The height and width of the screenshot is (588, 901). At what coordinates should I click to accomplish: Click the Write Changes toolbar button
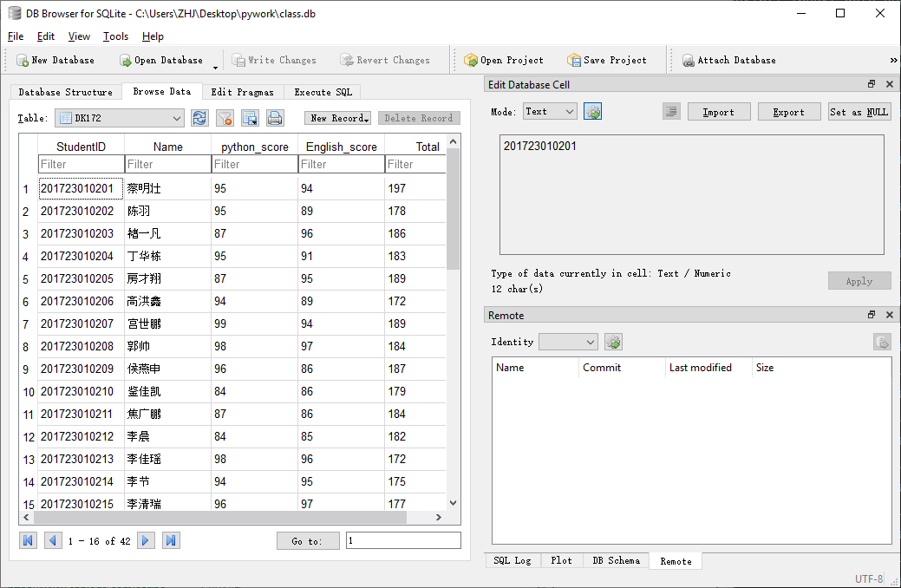click(274, 61)
